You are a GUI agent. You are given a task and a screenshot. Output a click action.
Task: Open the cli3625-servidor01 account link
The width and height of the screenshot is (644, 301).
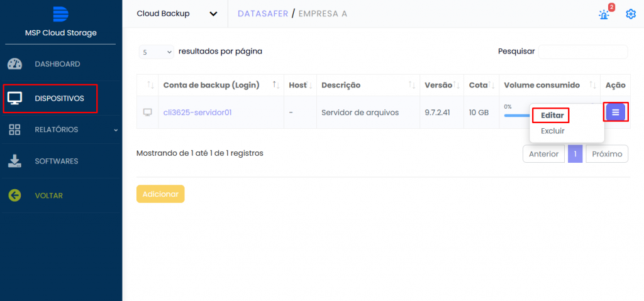(x=197, y=112)
